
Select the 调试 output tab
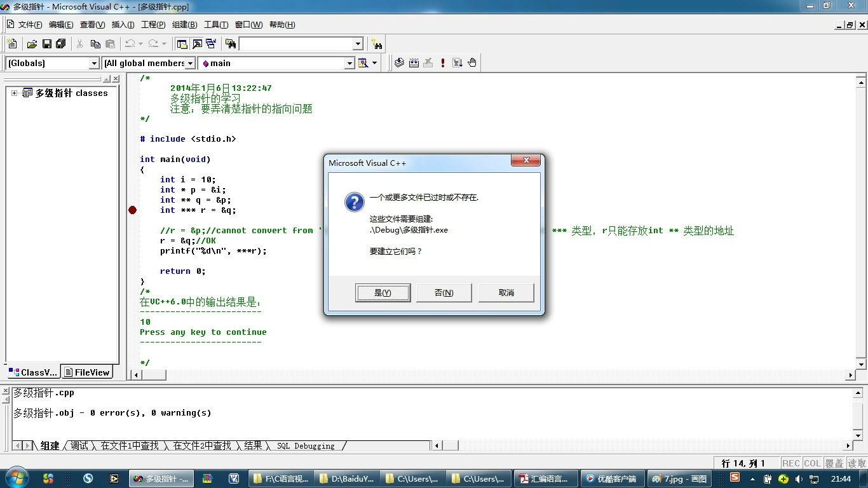click(79, 446)
